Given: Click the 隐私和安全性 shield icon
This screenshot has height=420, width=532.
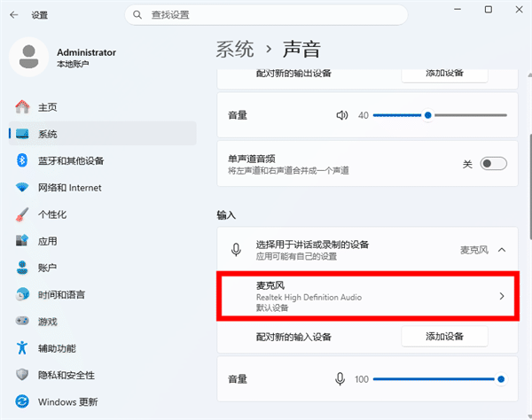Looking at the screenshot, I should (x=22, y=375).
